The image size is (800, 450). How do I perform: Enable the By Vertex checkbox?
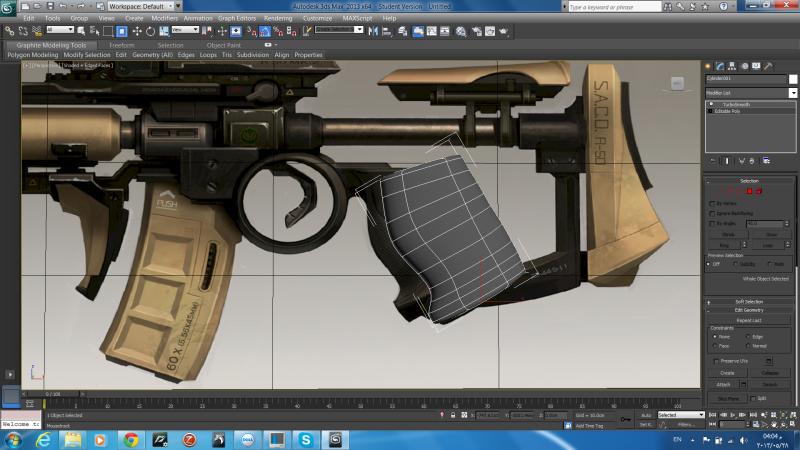712,202
